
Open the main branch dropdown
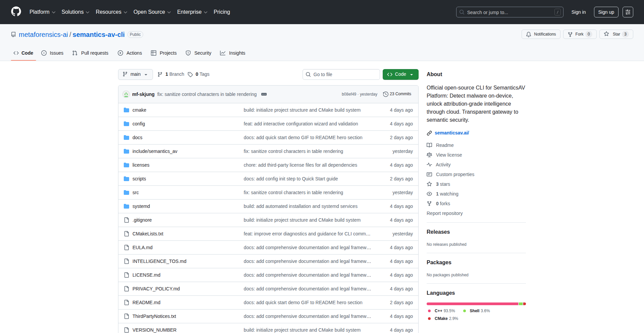[135, 74]
